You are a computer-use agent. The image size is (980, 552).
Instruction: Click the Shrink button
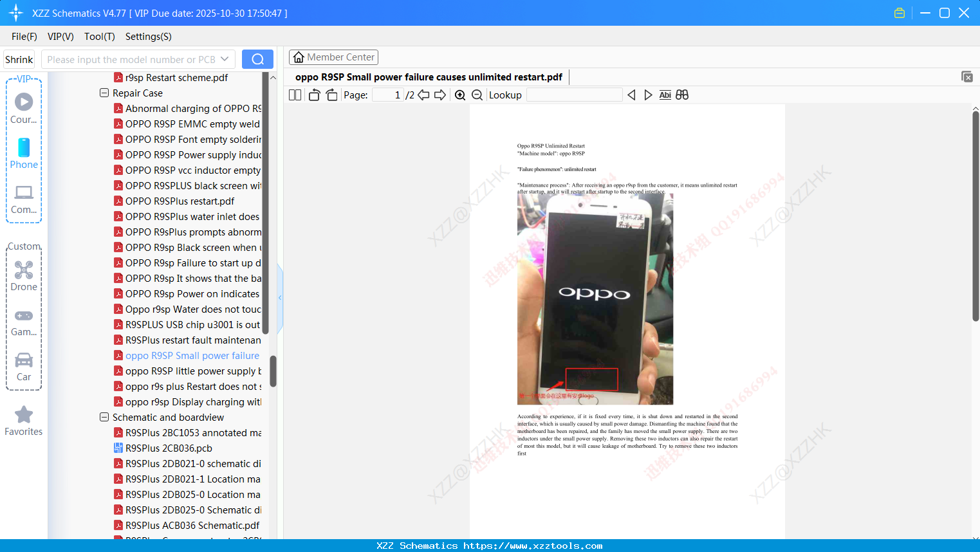click(x=19, y=59)
